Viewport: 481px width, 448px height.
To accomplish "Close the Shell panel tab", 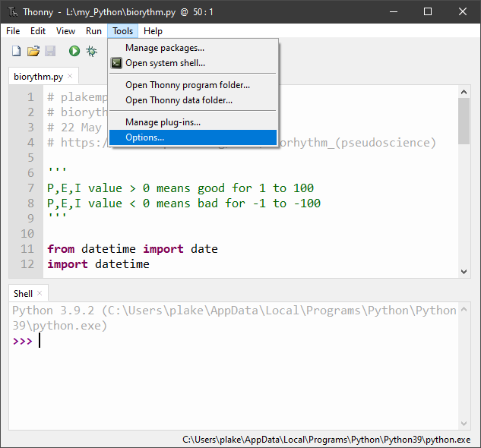I will click(40, 293).
